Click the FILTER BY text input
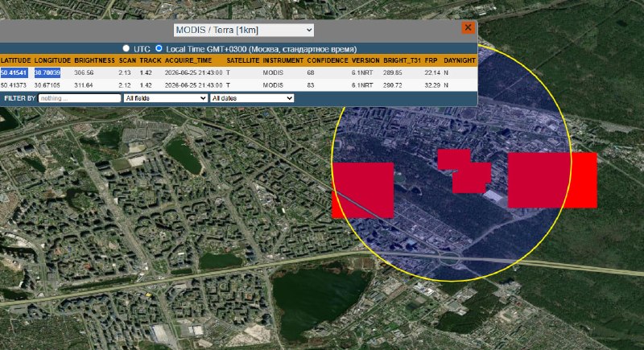Screen dimensions: 644x350 pos(80,98)
